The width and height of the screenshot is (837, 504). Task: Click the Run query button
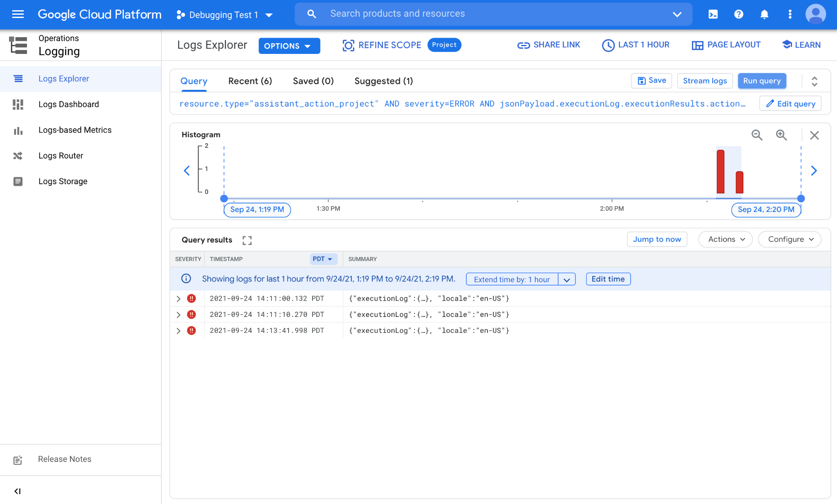coord(761,81)
